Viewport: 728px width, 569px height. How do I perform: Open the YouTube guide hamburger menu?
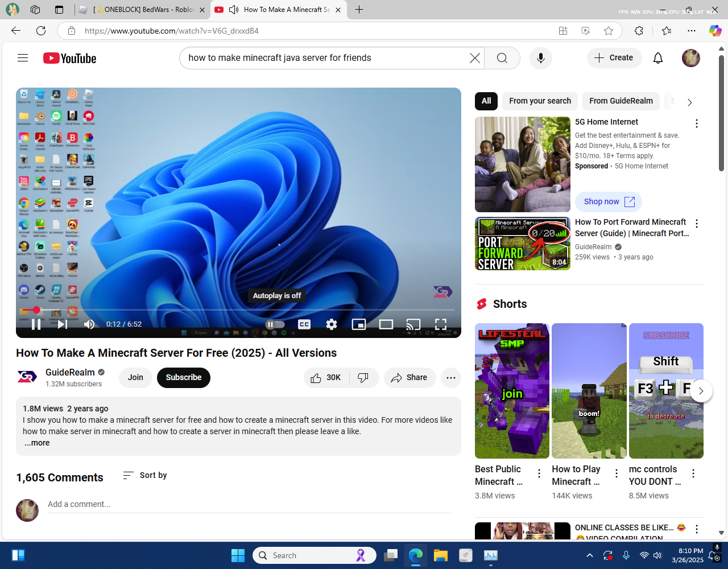pyautogui.click(x=23, y=58)
